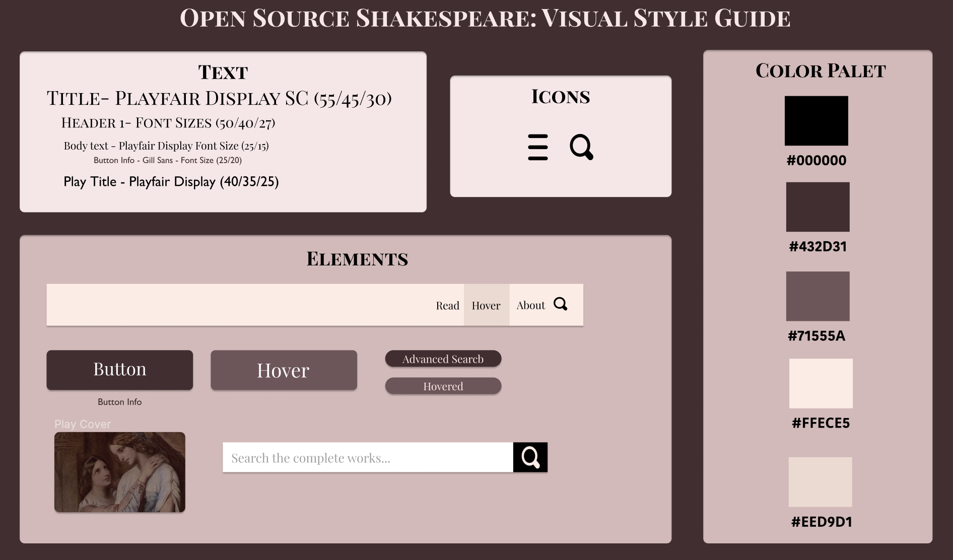Screen dimensions: 953x560
Task: Open the About nav item
Action: tap(530, 305)
